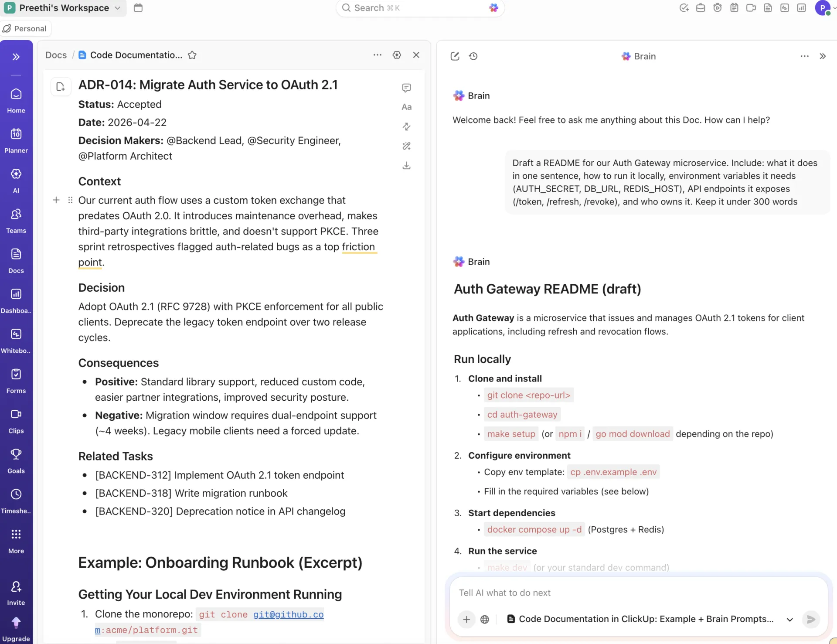Click the Brain AI icon inside the search bar
Viewport: 837px width, 644px height.
tap(493, 8)
